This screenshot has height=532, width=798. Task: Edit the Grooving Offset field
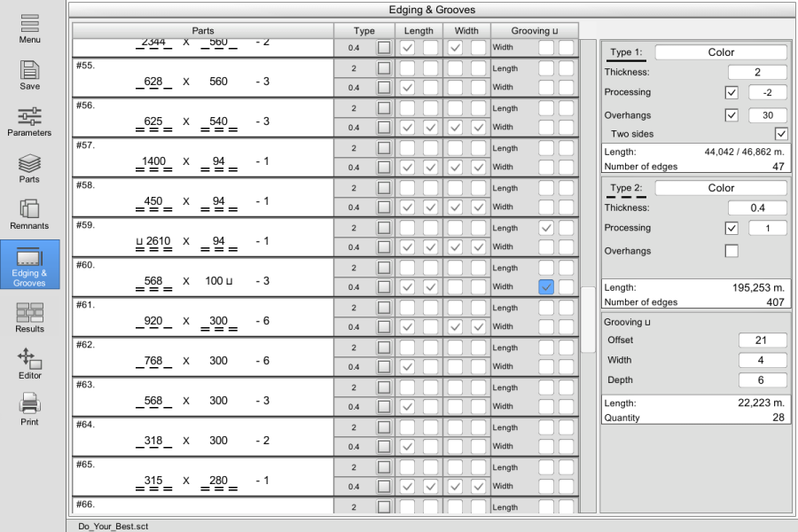(763, 340)
